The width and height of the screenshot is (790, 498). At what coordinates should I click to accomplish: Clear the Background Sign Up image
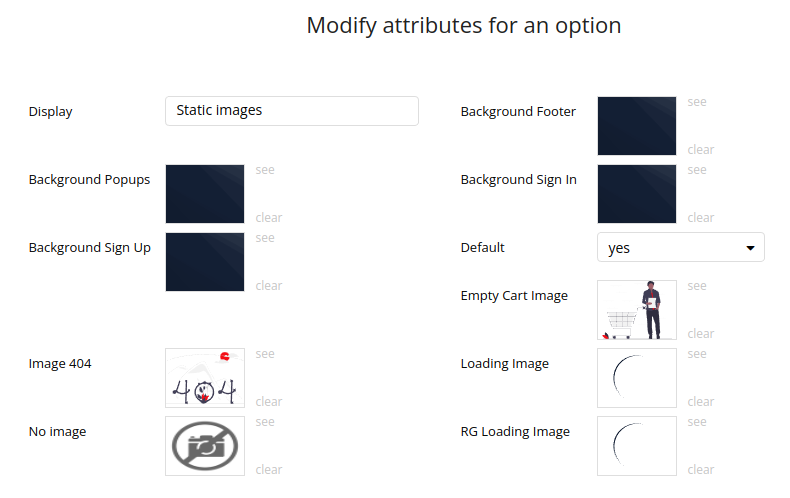pos(269,286)
